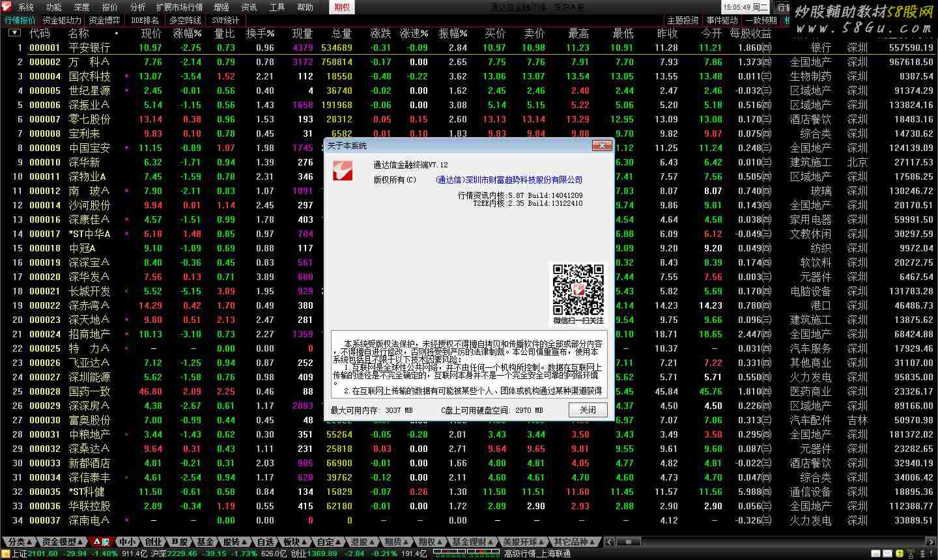This screenshot has width=938, height=560.
Task: Open the 资讯 menu
Action: click(249, 7)
